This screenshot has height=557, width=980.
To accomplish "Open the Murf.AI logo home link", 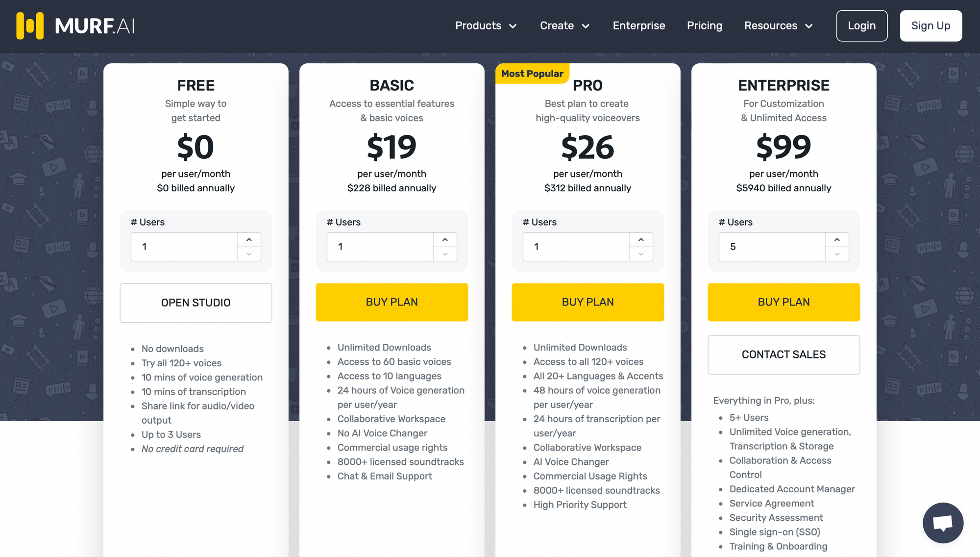I will (x=75, y=25).
